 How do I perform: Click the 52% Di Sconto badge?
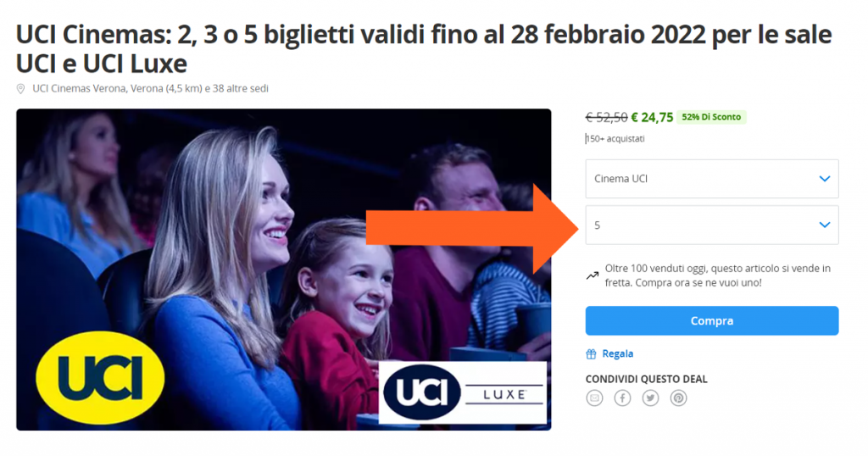pos(711,117)
